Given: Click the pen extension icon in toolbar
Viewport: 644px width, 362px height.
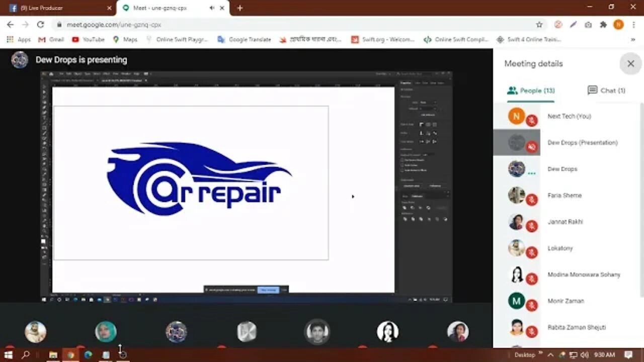Looking at the screenshot, I should (573, 24).
